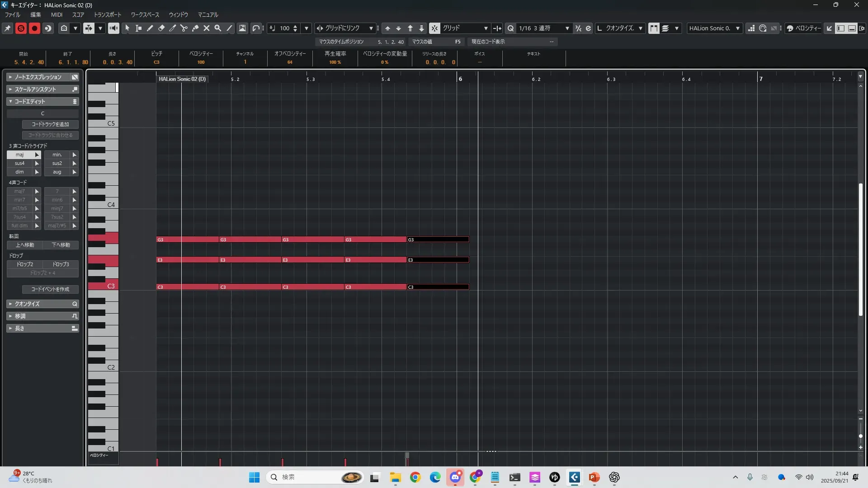Click the vertical zoom slider handle

(x=860, y=436)
